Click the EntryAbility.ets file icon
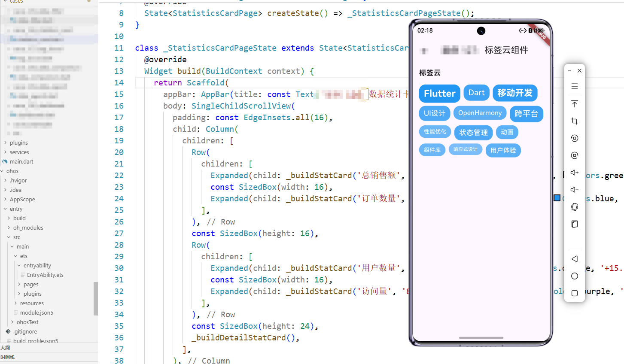624x364 pixels. coord(23,275)
